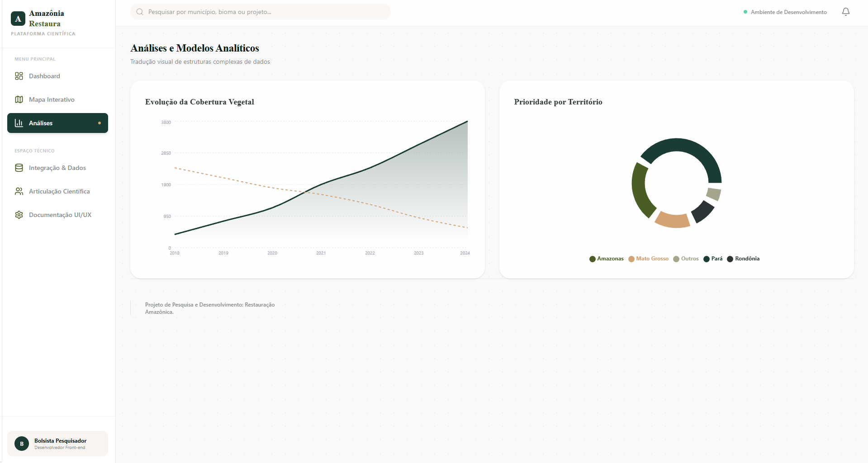The height and width of the screenshot is (463, 868).
Task: Toggle the Rondônia legend entry
Action: [x=743, y=259]
